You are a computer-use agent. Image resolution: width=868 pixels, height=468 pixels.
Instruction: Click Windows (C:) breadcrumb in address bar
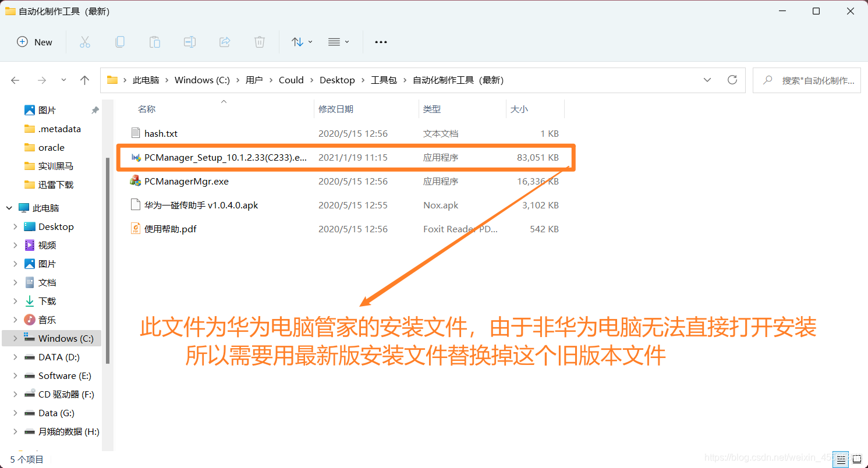[x=202, y=80]
